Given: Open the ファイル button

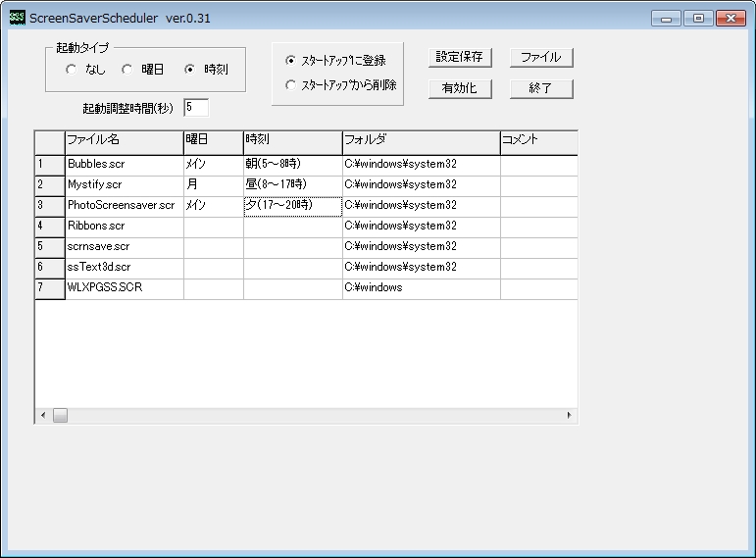Looking at the screenshot, I should click(541, 58).
